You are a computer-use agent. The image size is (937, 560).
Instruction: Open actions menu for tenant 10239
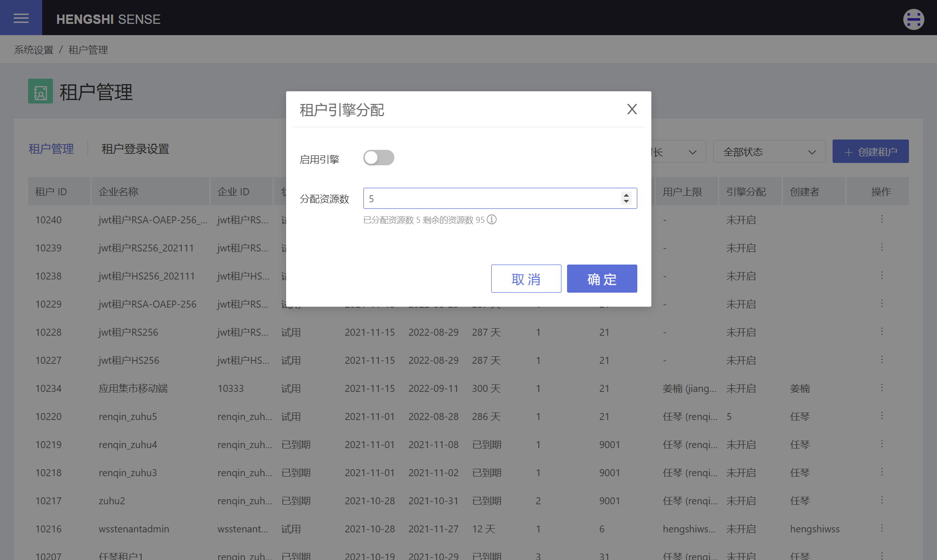pos(882,247)
